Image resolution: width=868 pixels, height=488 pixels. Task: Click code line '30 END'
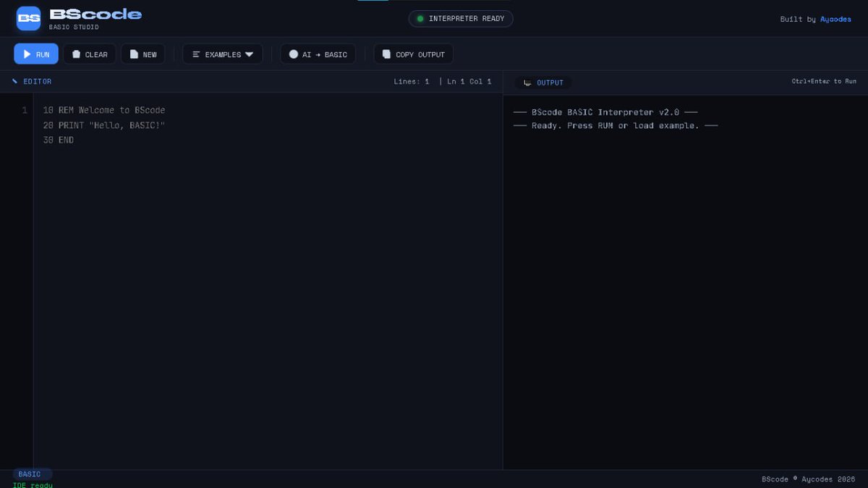coord(59,140)
